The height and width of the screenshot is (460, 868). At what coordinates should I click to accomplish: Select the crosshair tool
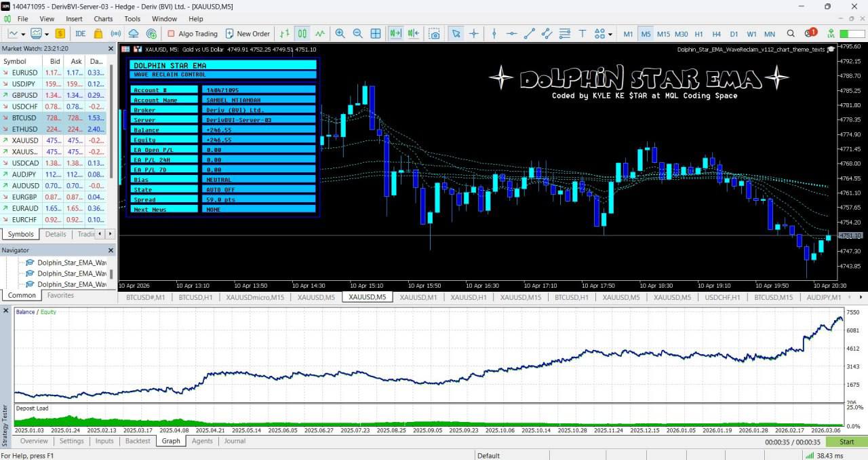coord(474,33)
